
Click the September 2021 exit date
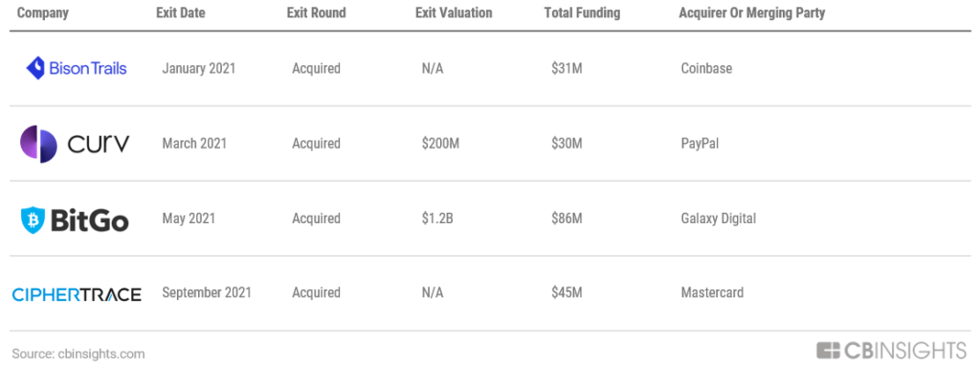[207, 292]
